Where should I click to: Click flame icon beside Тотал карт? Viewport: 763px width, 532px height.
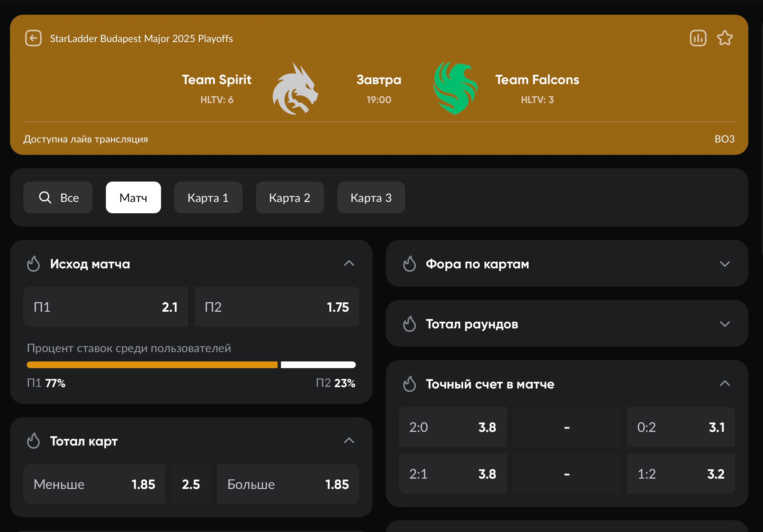click(x=33, y=441)
